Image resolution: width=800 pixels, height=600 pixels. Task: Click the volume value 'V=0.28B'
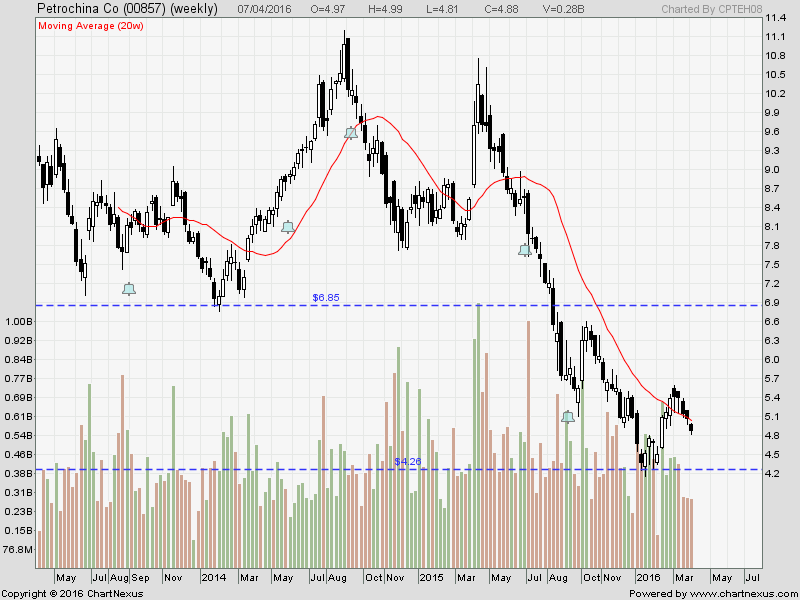coord(564,9)
